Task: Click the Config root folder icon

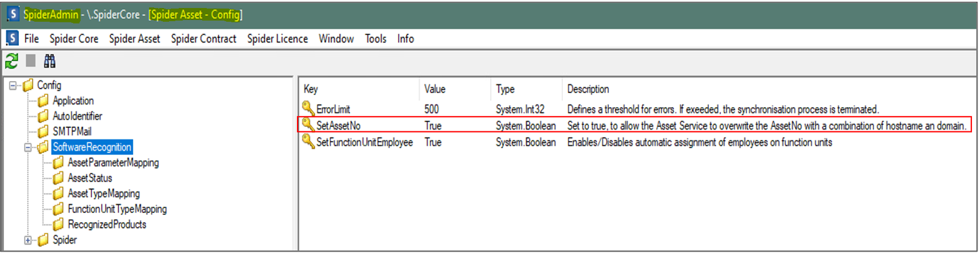Action: [x=28, y=86]
